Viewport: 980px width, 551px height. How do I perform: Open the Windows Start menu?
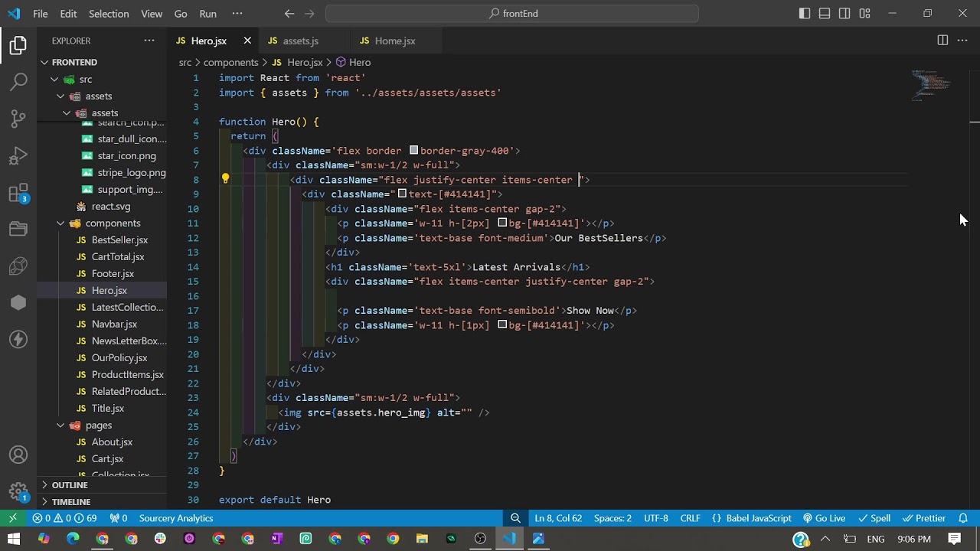coord(14,539)
